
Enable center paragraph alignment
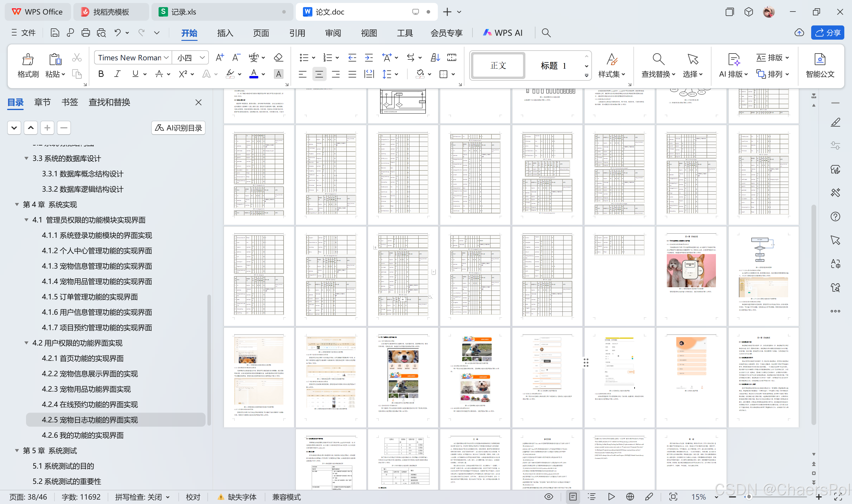pyautogui.click(x=319, y=74)
